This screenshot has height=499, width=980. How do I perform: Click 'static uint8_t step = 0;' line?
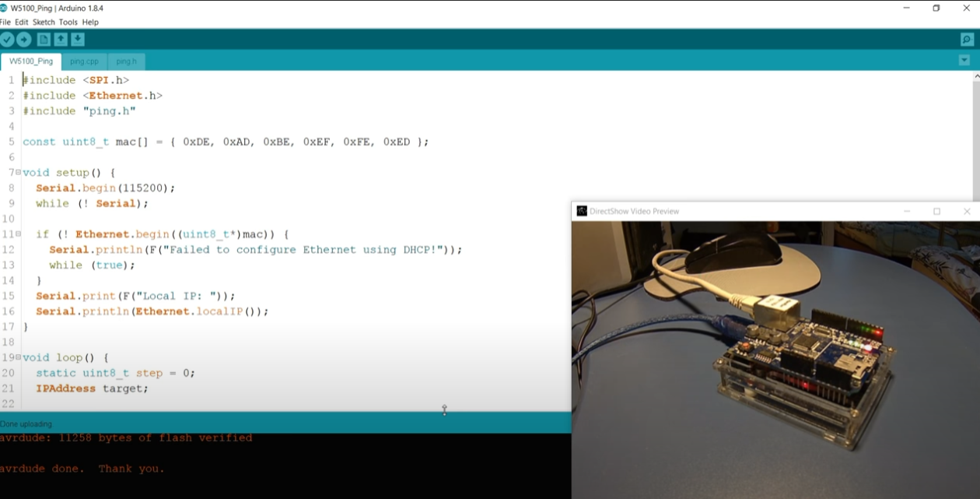[115, 373]
